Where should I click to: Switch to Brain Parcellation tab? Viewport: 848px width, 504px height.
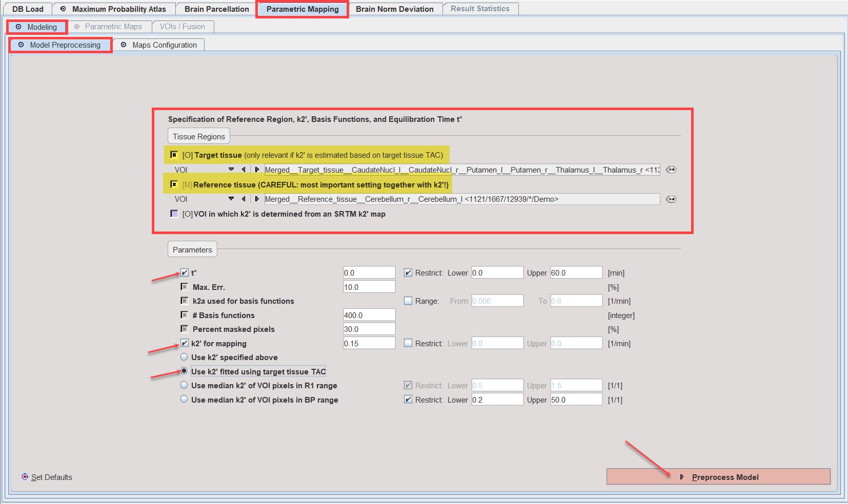click(x=217, y=9)
